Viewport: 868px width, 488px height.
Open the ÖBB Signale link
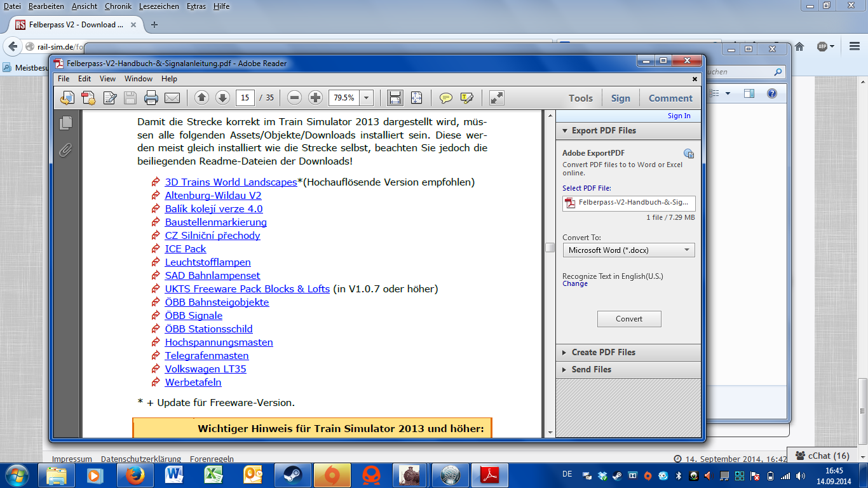click(194, 316)
